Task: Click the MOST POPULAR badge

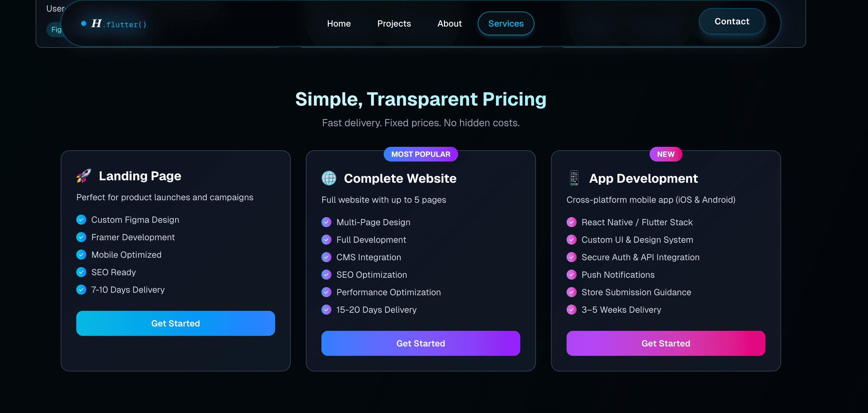Action: tap(421, 154)
